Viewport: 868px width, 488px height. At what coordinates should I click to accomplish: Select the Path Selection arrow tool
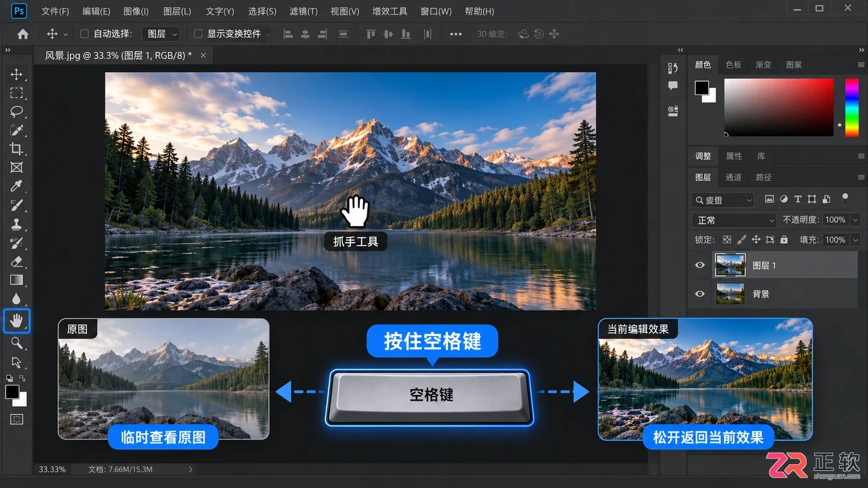[16, 363]
